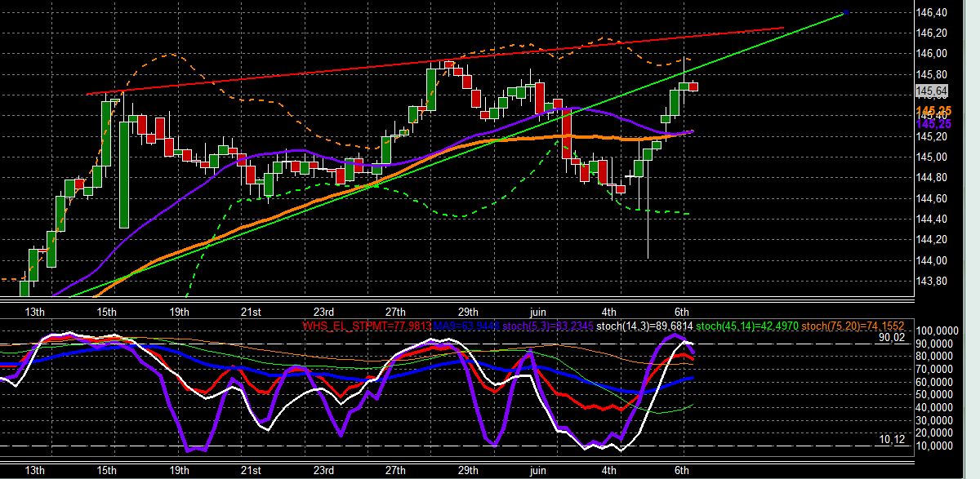This screenshot has height=479, width=980.
Task: Click the 144,60 price axis label
Action: click(x=932, y=199)
